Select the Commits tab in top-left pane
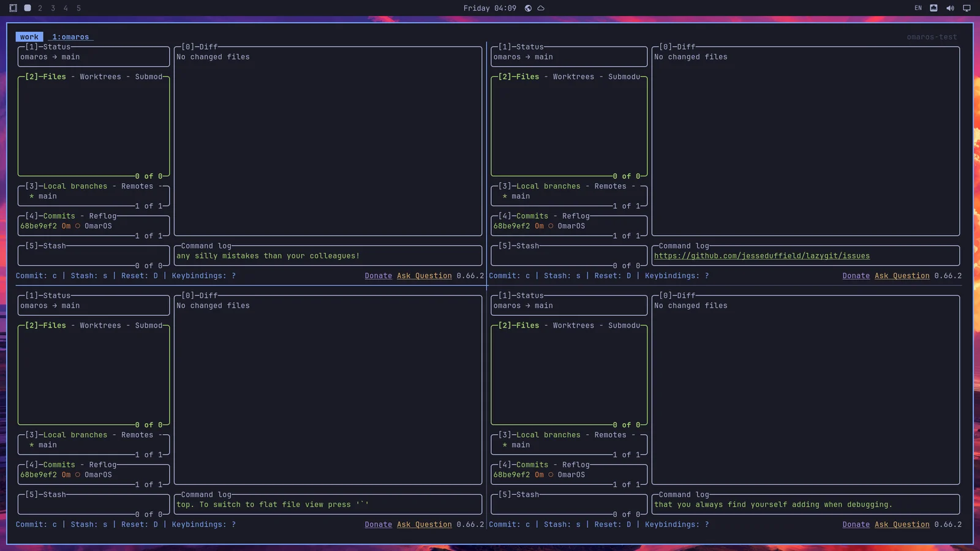 pos(59,216)
